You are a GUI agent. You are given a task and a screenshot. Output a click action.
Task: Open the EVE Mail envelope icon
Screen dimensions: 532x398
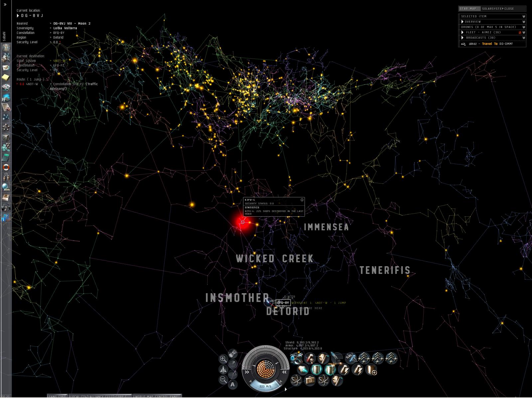tap(6, 68)
